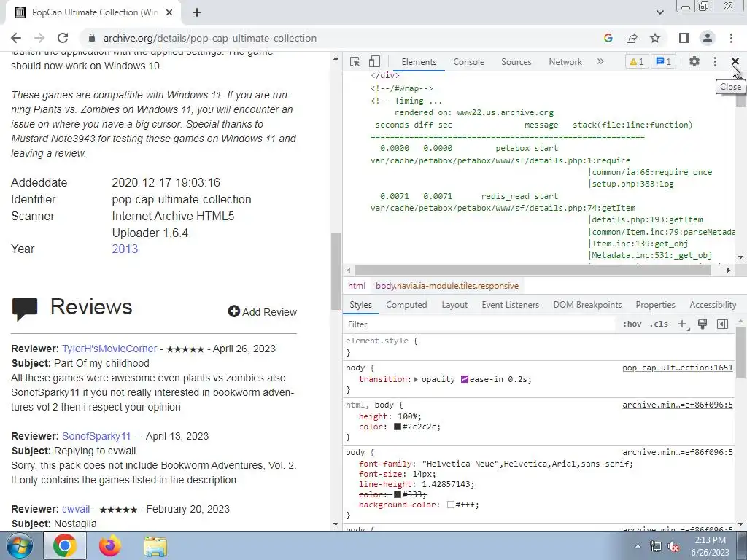Select html in the breadcrumb
This screenshot has width=747, height=560.
pos(356,286)
